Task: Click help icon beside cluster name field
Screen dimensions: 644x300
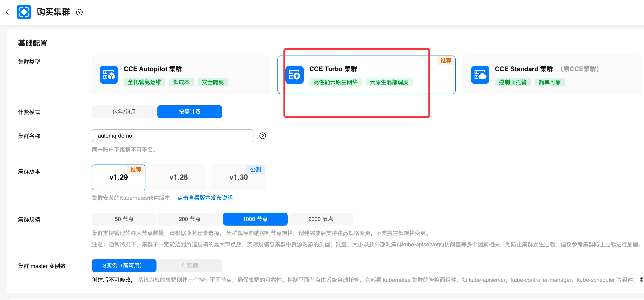Action: [x=262, y=136]
